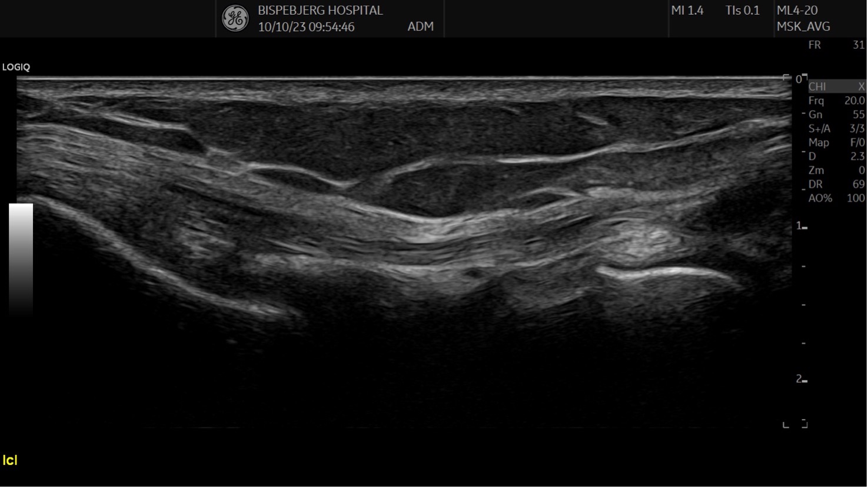Click the GE logo icon
This screenshot has width=868, height=489.
coord(235,19)
